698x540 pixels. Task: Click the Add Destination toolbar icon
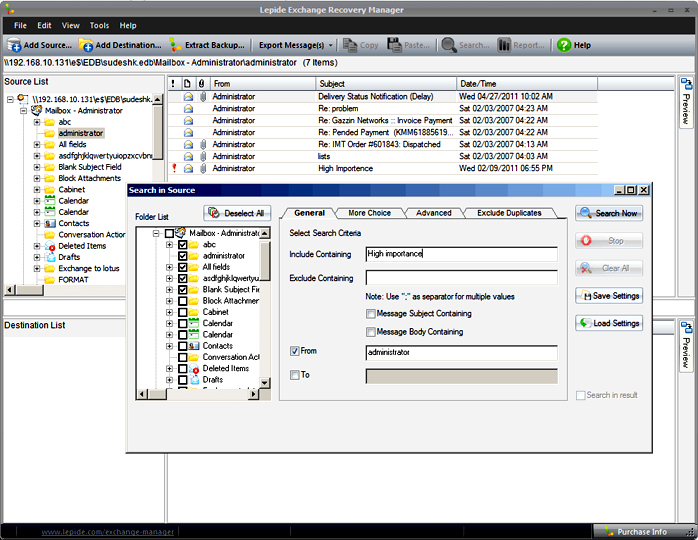click(86, 45)
